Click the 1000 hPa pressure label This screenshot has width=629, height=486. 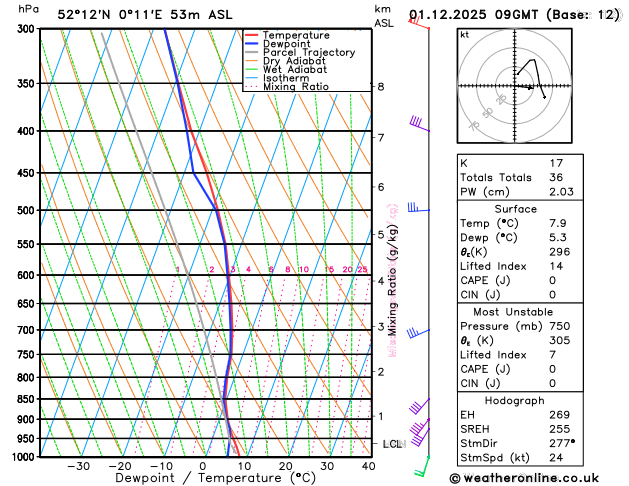[25, 457]
